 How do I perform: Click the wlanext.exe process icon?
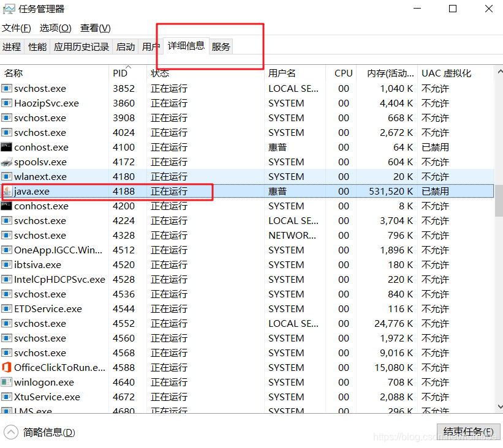[7, 176]
